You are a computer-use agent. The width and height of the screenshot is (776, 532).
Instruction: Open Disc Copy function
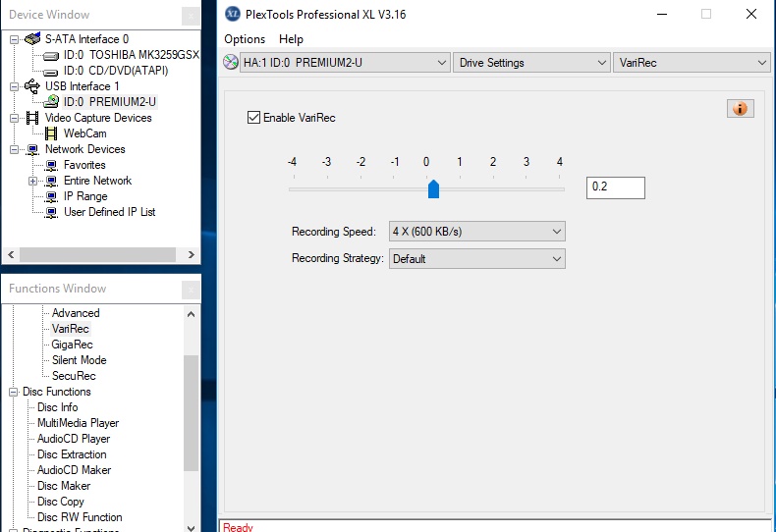[60, 502]
